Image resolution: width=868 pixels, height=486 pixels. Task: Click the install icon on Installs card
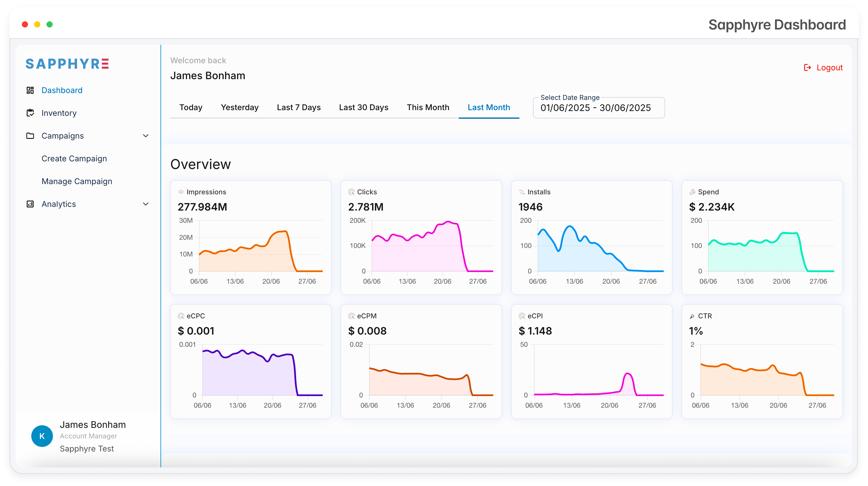pyautogui.click(x=522, y=192)
